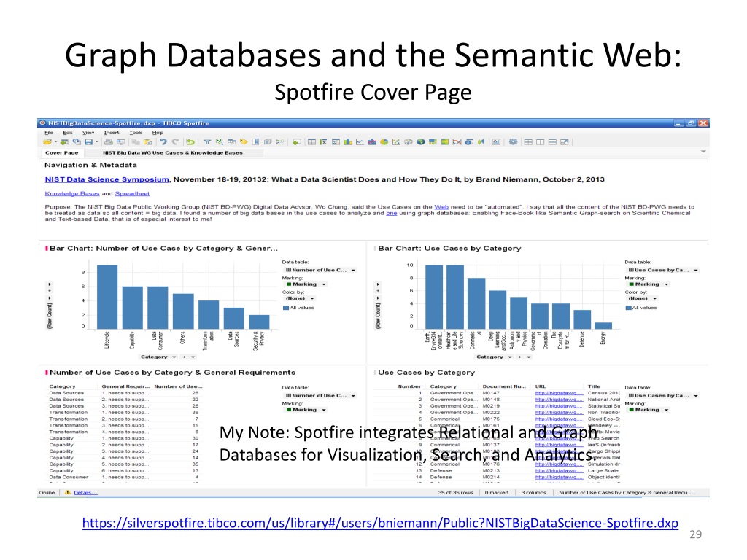Arrange visualizations evenly layout icon
The width and height of the screenshot is (747, 560).
(x=528, y=142)
